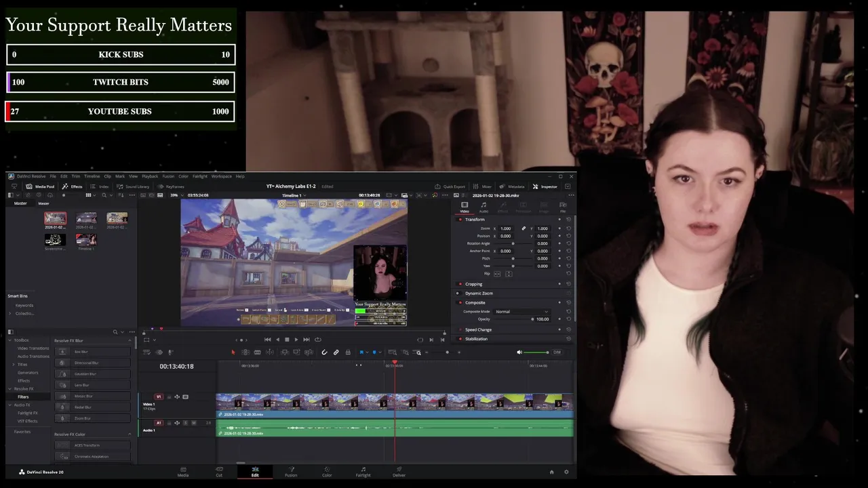The height and width of the screenshot is (488, 868).
Task: Open the Media Pool panel button
Action: pyautogui.click(x=40, y=186)
